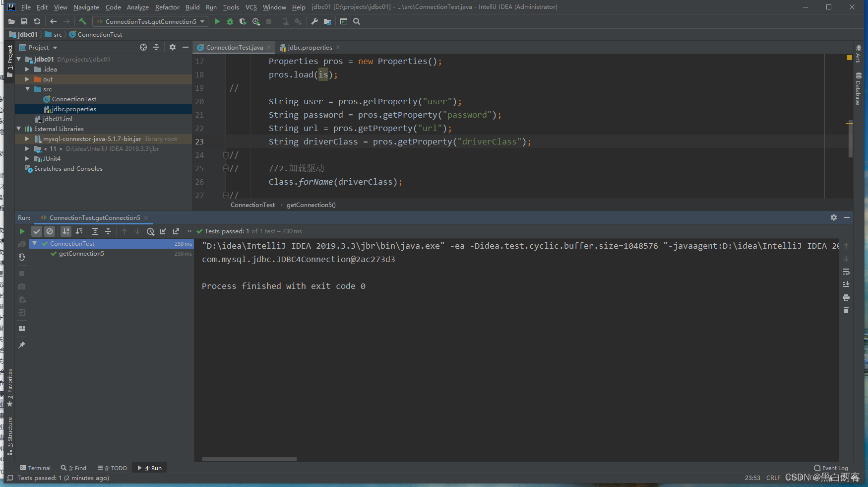Toggle auto-test icon in Run panel sidebar
The width and height of the screenshot is (868, 487).
(x=22, y=257)
